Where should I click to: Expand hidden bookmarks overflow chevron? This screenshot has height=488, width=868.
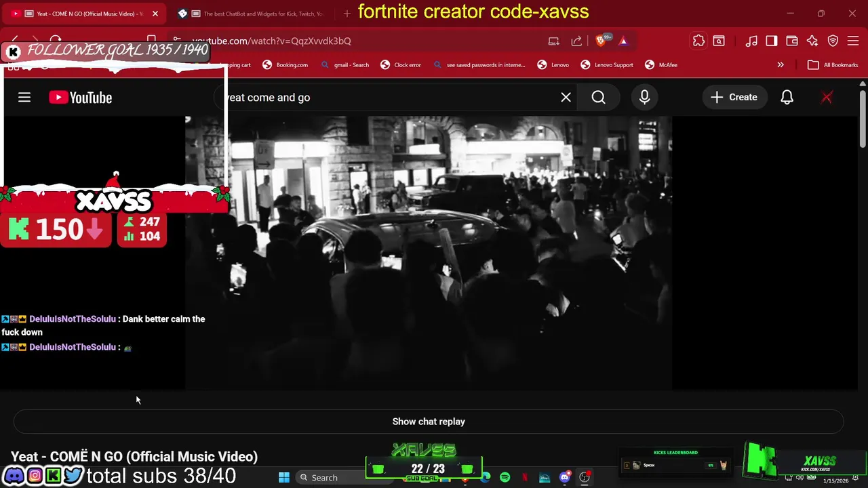tap(781, 65)
